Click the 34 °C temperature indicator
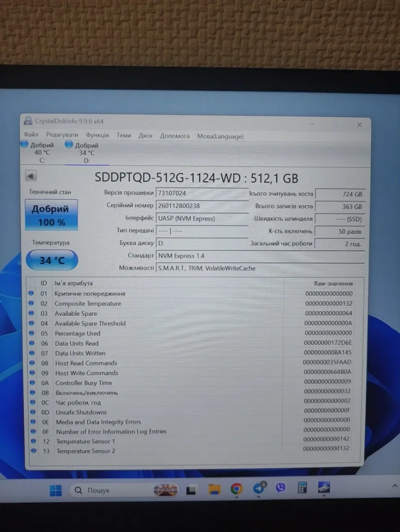400x532 pixels. (x=52, y=260)
